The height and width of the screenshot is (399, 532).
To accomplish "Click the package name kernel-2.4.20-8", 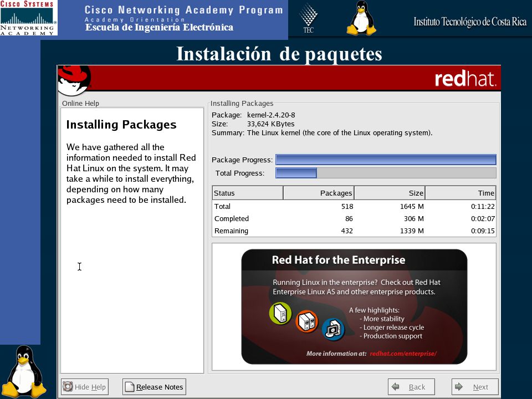I will coord(271,115).
